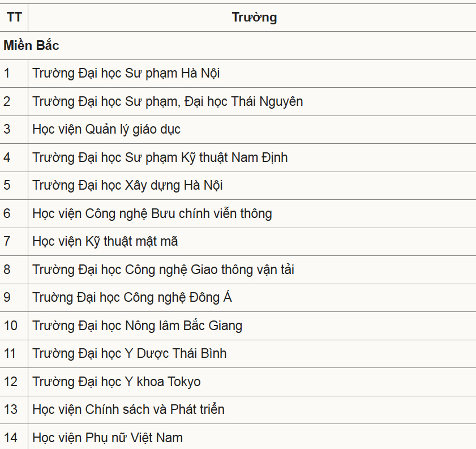
Task: Click "Học viện Quản lý giáo dục"
Action: pos(106,129)
